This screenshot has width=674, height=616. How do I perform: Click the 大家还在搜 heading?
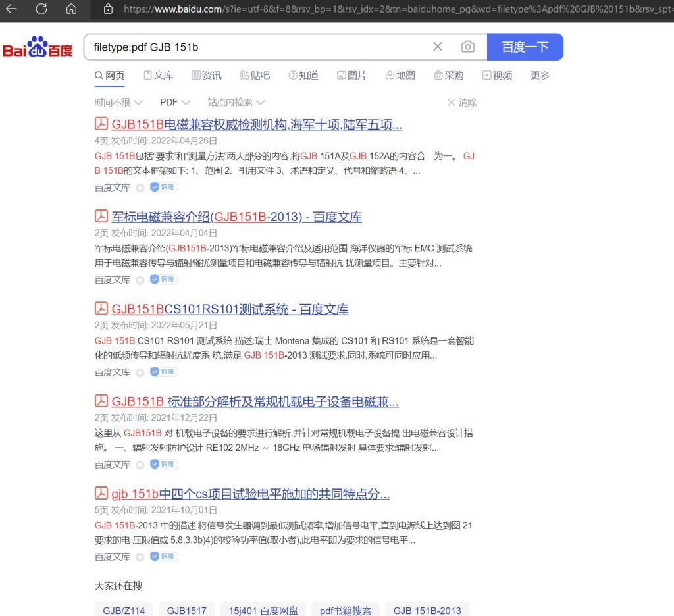pyautogui.click(x=118, y=586)
